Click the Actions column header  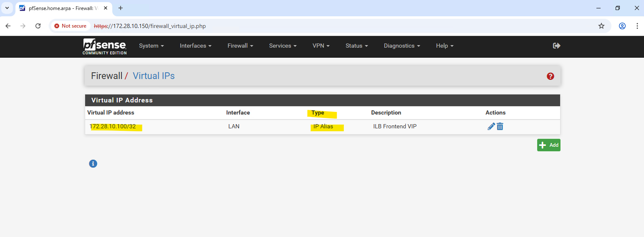495,112
